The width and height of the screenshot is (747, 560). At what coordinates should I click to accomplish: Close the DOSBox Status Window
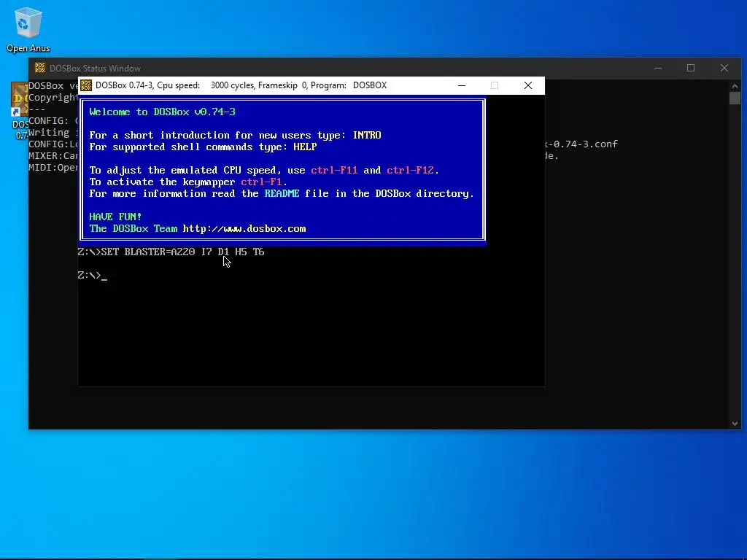[724, 68]
